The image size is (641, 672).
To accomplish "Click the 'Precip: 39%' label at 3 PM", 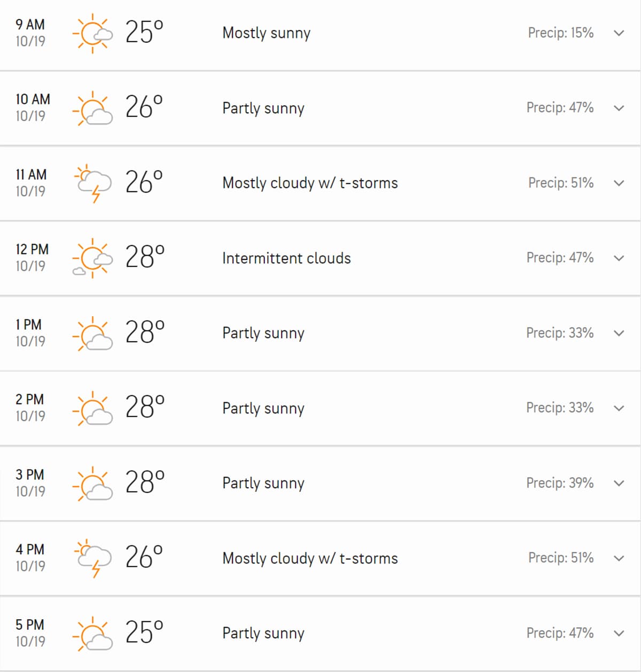I will click(x=560, y=483).
